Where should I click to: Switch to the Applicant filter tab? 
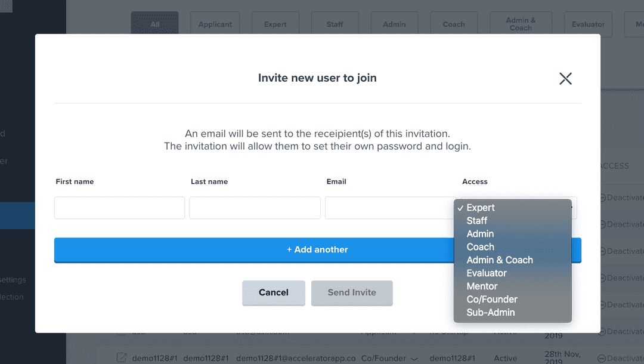pos(215,24)
